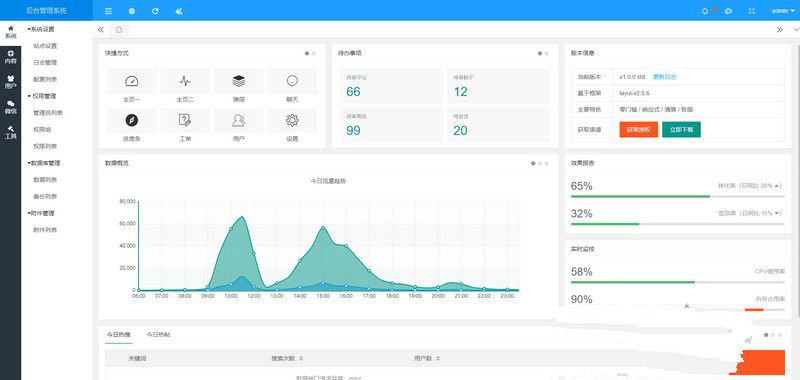Screen dimensions: 800x380
Task: Select second carousel dot in 待办事项 card
Action: [x=547, y=53]
